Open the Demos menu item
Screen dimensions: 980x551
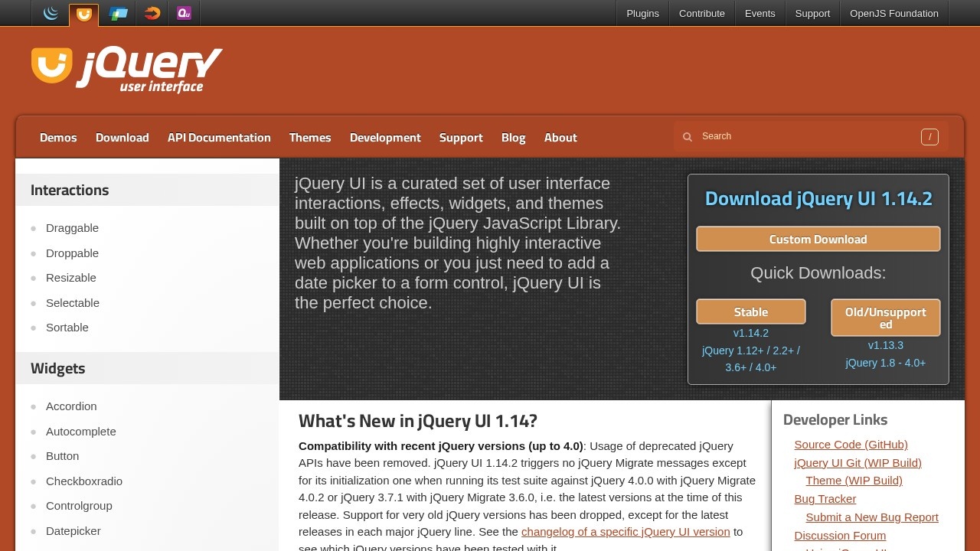click(x=58, y=137)
